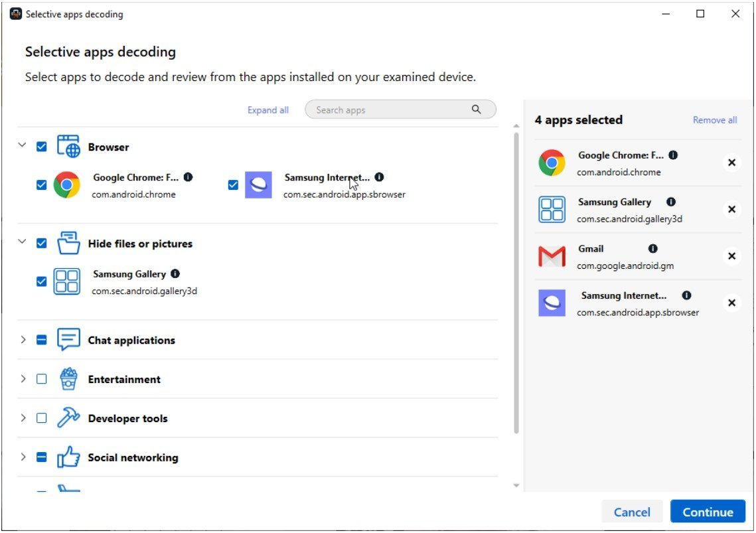The height and width of the screenshot is (533, 756).
Task: Remove Google Chrome from selected apps
Action: tap(732, 163)
